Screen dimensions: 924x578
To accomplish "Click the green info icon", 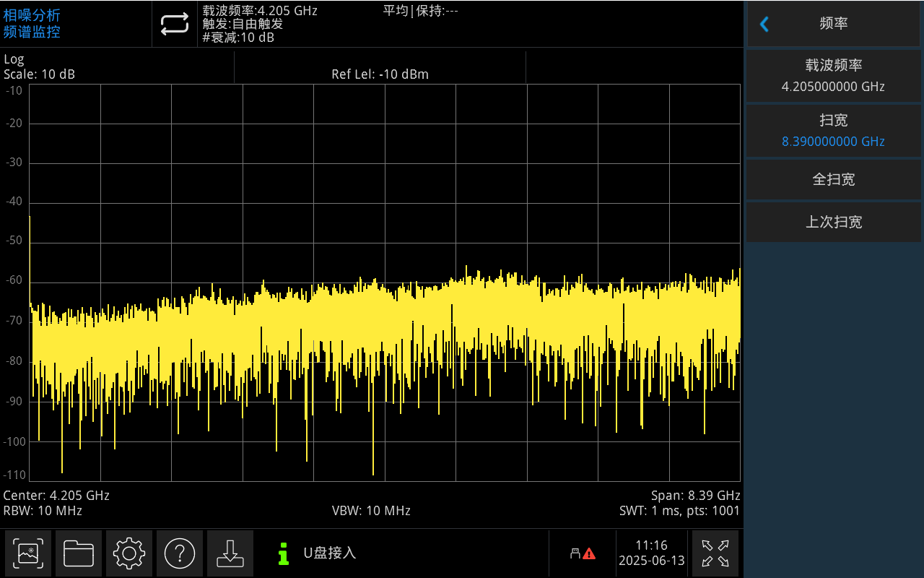I will [284, 553].
